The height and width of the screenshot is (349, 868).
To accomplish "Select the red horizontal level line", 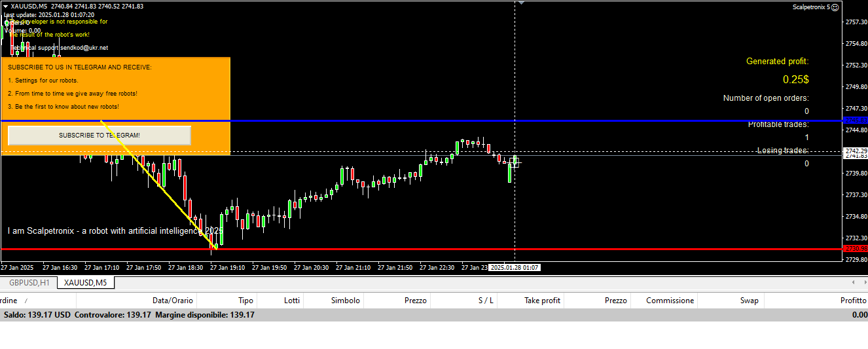I will (x=458, y=249).
